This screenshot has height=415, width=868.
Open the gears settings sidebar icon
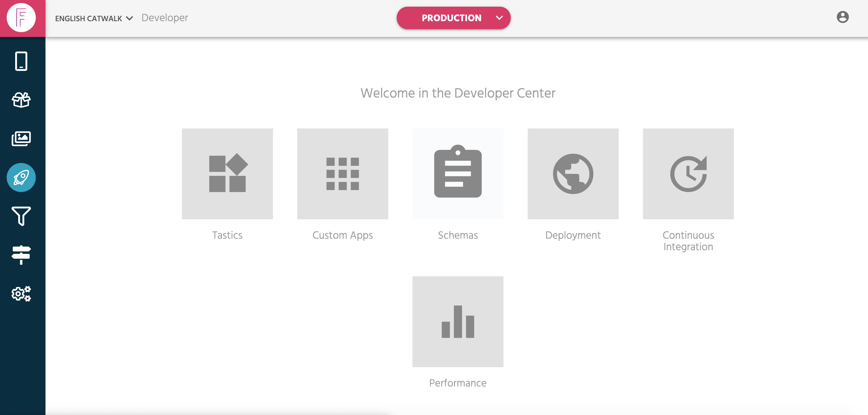[21, 294]
